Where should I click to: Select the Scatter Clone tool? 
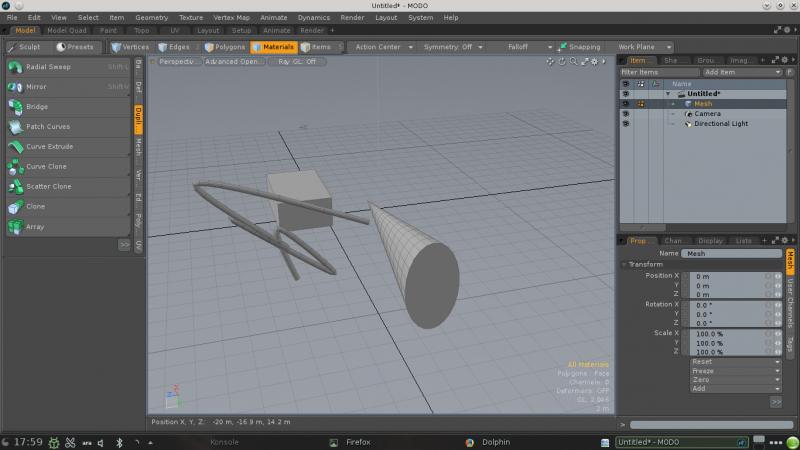[x=68, y=186]
